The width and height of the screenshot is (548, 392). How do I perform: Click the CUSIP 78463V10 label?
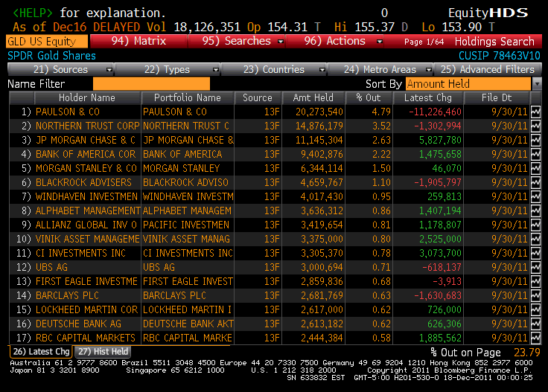click(500, 56)
